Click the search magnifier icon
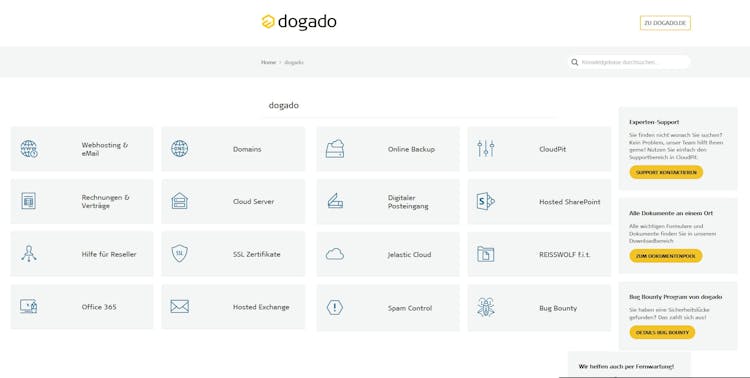This screenshot has width=750, height=378. point(574,62)
